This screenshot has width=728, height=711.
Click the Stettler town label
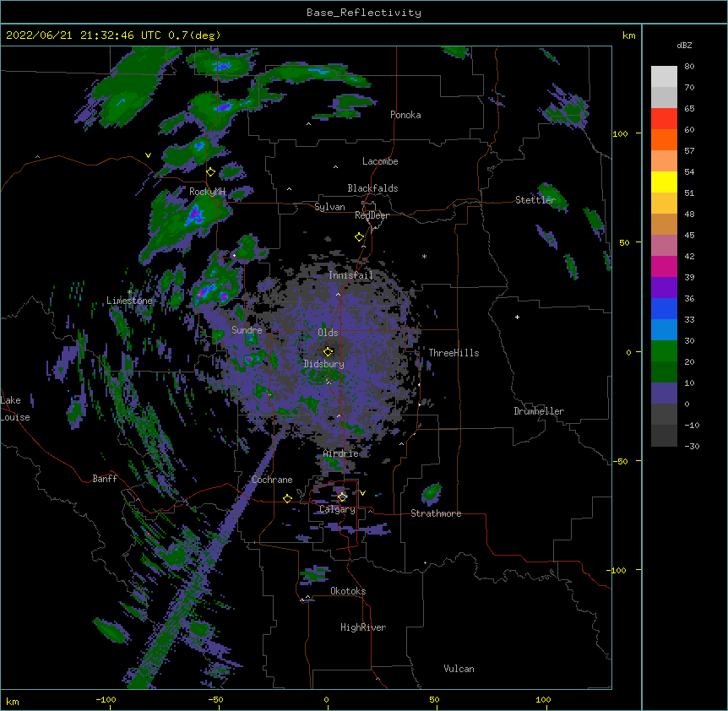point(535,200)
